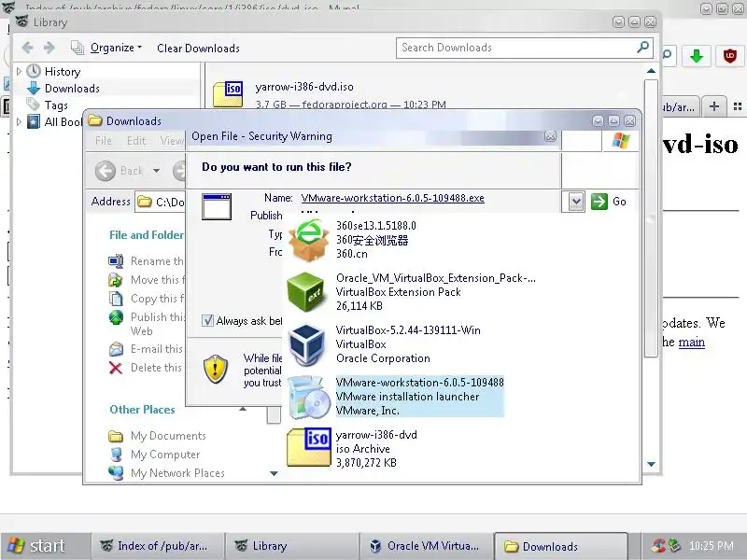Expand the All Bookmarks tree node
The image size is (747, 560).
19,122
